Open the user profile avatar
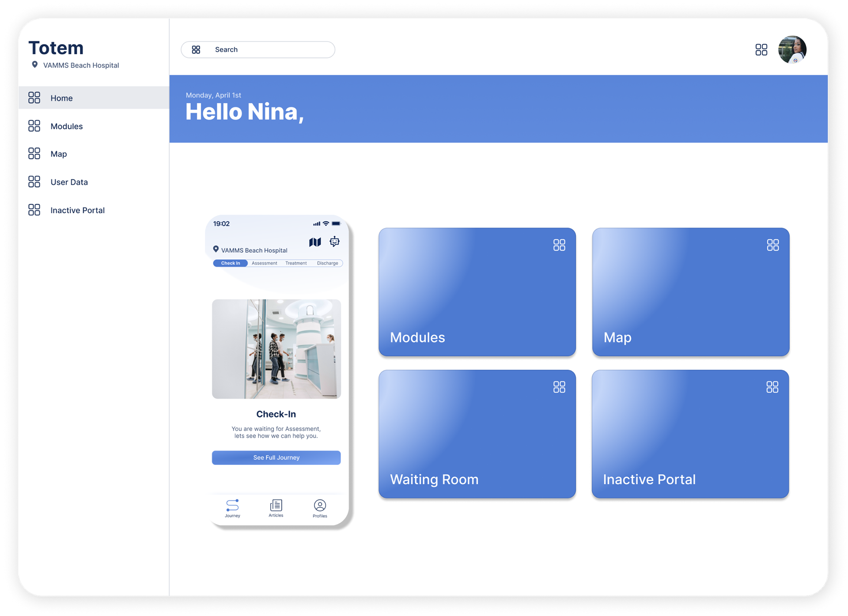This screenshot has height=616, width=848. click(792, 49)
